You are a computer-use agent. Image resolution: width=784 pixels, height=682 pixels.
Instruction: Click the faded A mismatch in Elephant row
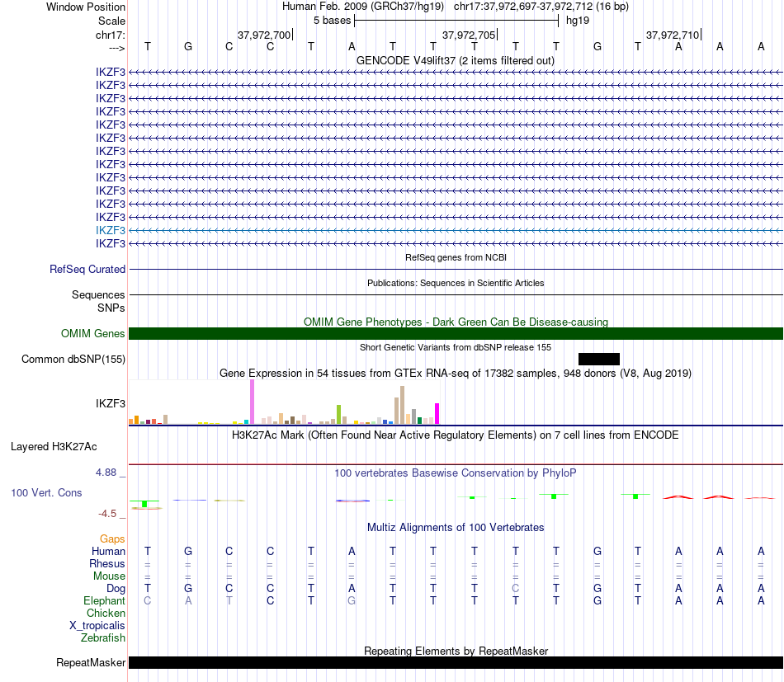(188, 600)
